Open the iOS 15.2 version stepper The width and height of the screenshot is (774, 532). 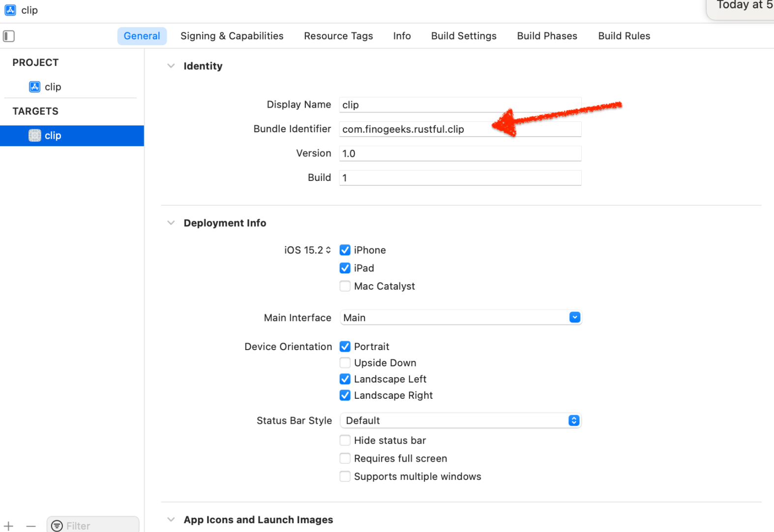tap(328, 250)
